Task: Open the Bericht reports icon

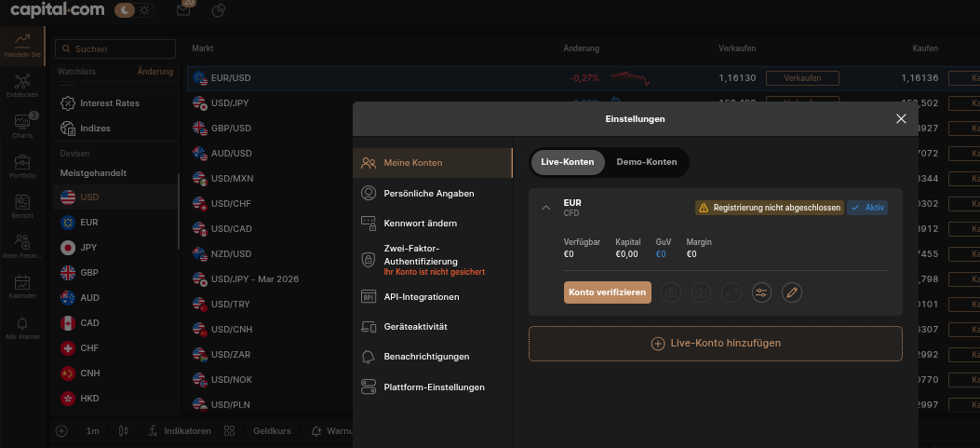Action: (x=22, y=207)
